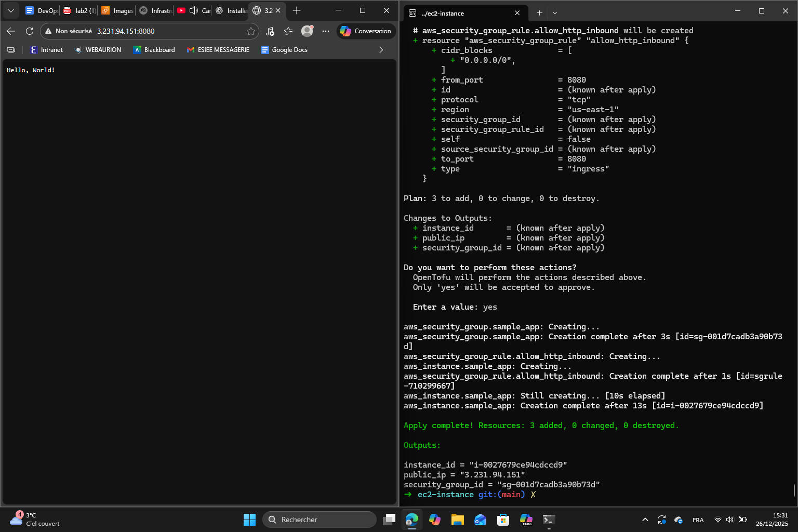Click the Rechercher taskbar search box
This screenshot has width=798, height=532.
pos(319,519)
